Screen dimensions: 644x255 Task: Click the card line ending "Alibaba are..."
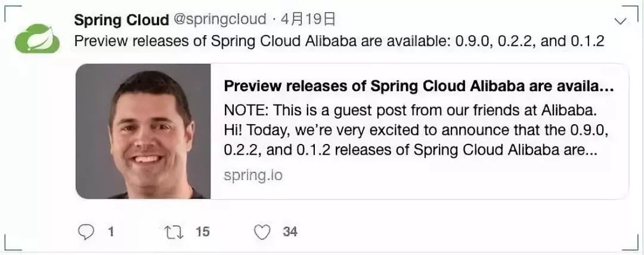pyautogui.click(x=410, y=151)
